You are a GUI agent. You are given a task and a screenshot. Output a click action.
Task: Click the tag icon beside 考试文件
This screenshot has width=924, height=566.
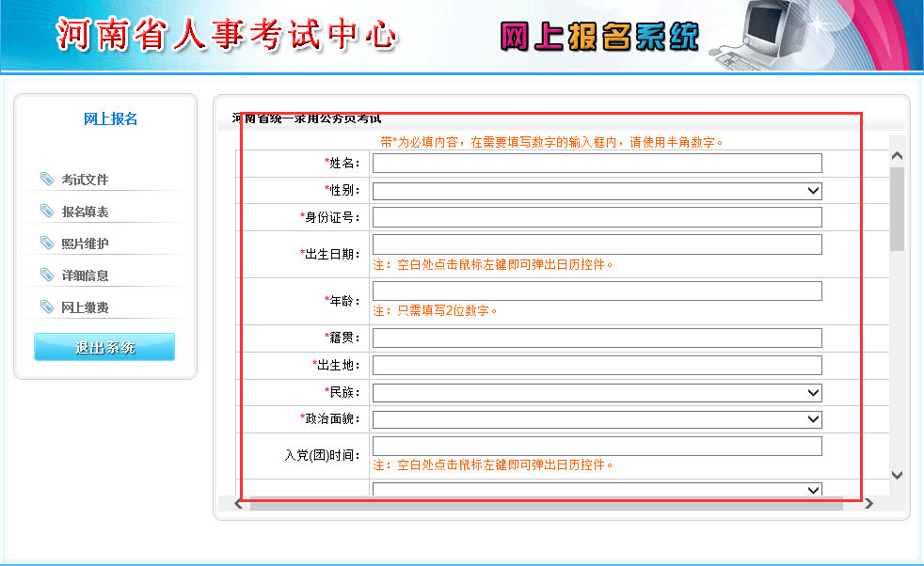pos(47,179)
